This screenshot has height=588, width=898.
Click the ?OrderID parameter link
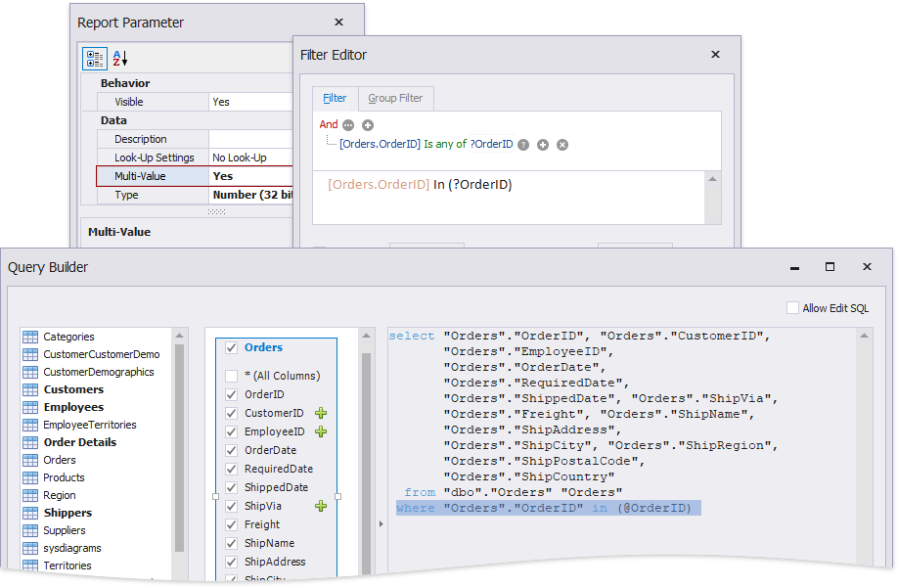click(491, 144)
